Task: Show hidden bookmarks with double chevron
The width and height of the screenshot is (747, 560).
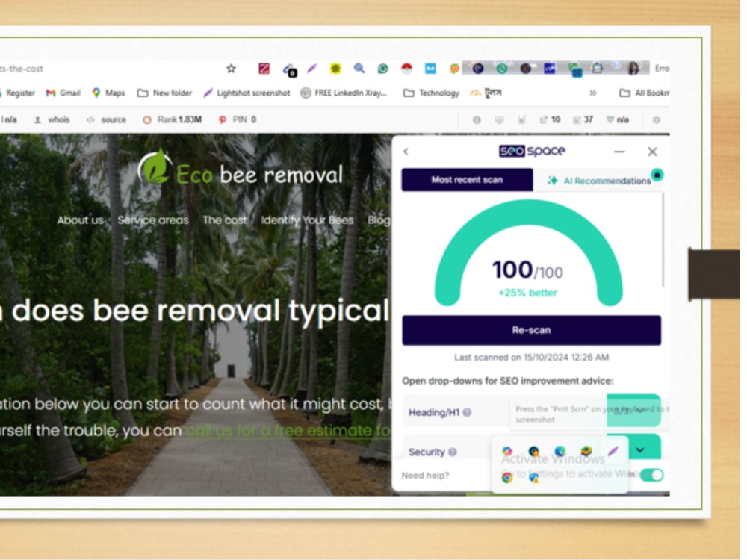Action: click(x=592, y=93)
